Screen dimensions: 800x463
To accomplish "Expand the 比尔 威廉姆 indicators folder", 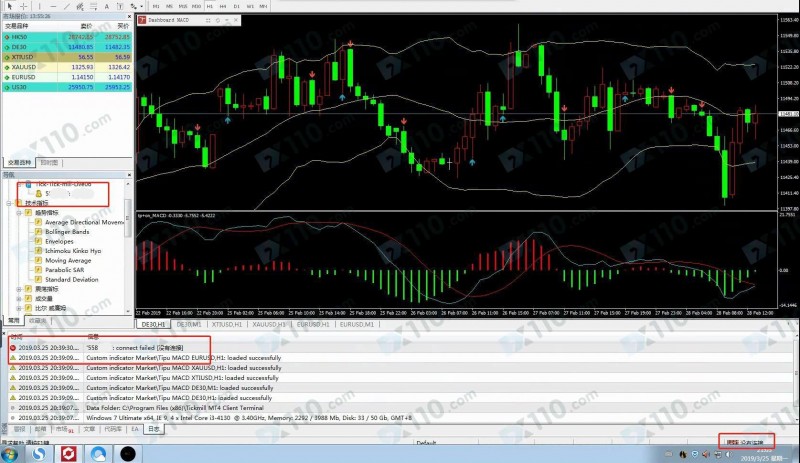I will (19, 308).
